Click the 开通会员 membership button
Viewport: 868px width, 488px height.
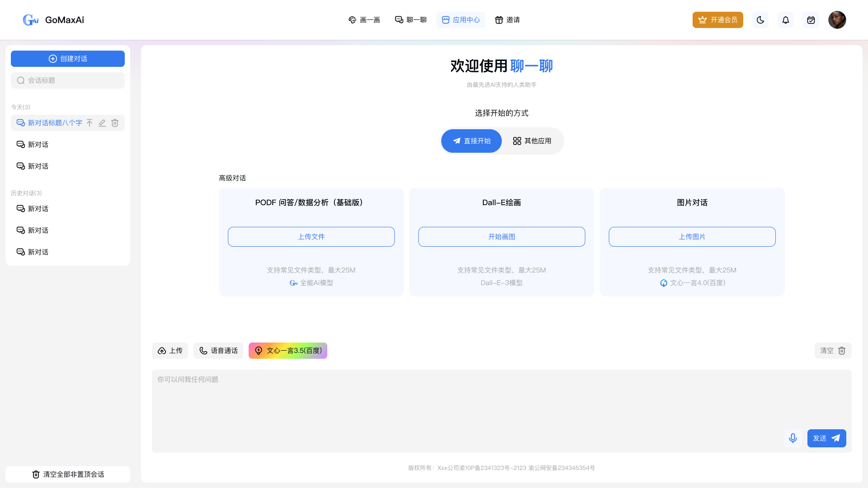click(717, 20)
